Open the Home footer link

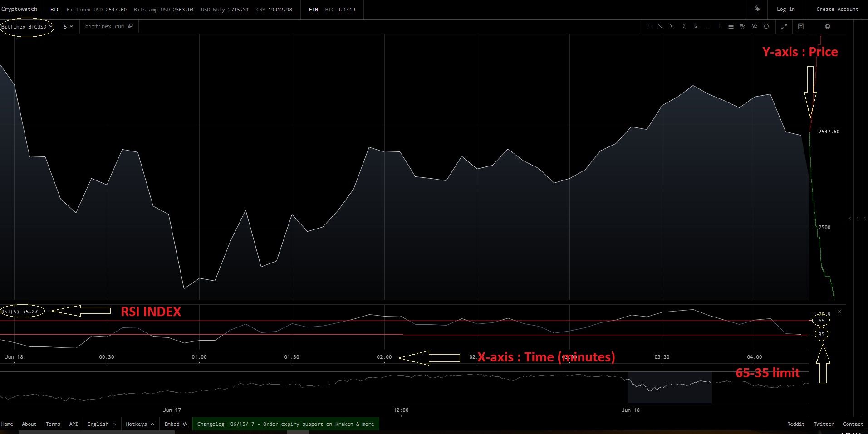click(7, 424)
